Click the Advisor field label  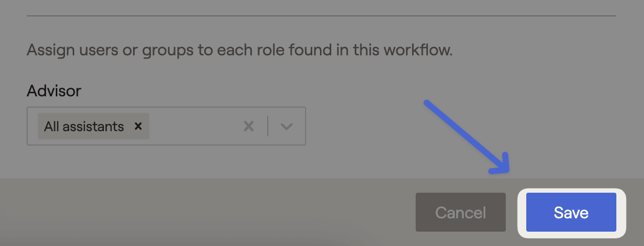click(x=54, y=91)
